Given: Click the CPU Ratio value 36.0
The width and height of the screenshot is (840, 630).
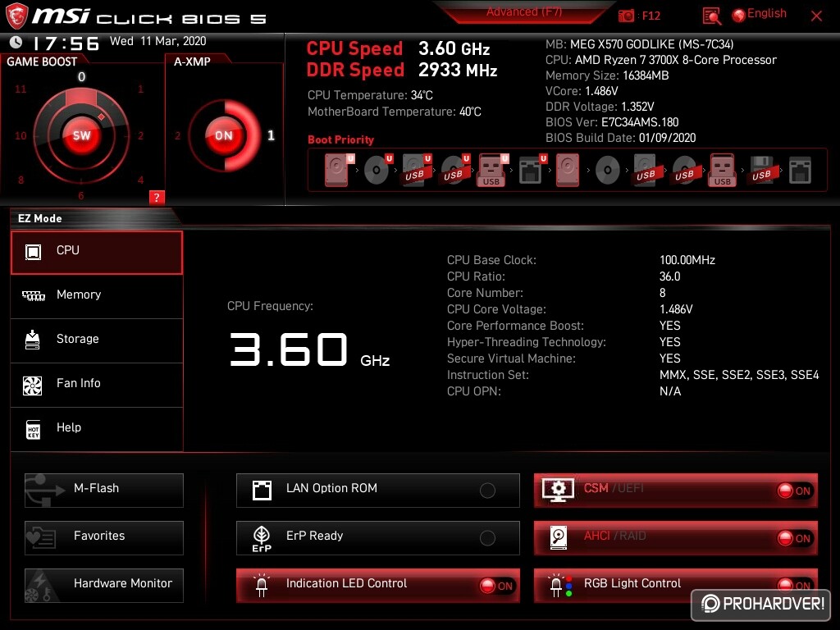Looking at the screenshot, I should (669, 276).
